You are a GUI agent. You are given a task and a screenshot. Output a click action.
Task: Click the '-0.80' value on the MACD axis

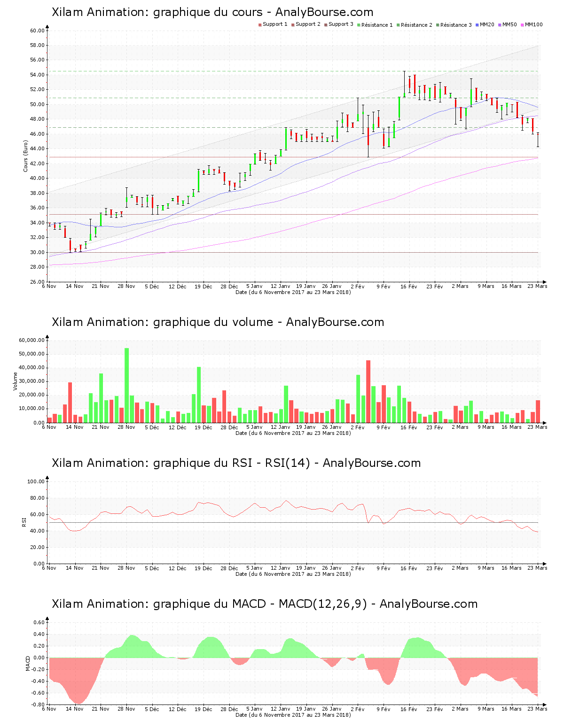[39, 705]
